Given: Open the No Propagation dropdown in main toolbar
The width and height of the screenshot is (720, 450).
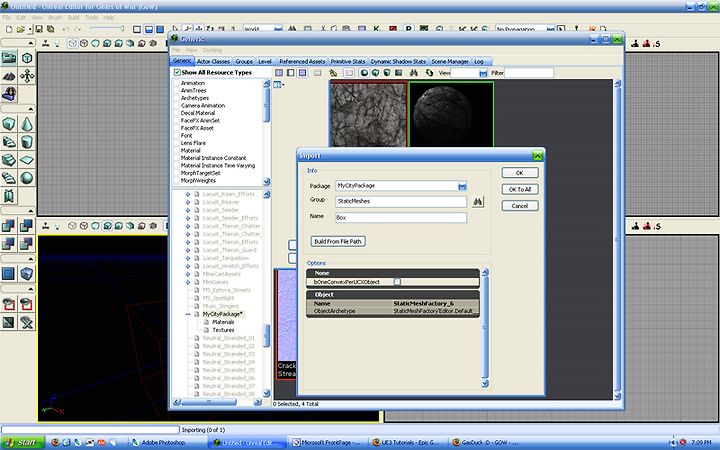Looking at the screenshot, I should point(550,29).
